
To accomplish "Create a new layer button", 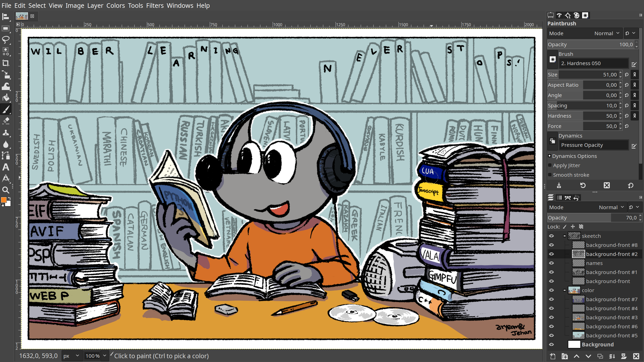I will coord(553,356).
